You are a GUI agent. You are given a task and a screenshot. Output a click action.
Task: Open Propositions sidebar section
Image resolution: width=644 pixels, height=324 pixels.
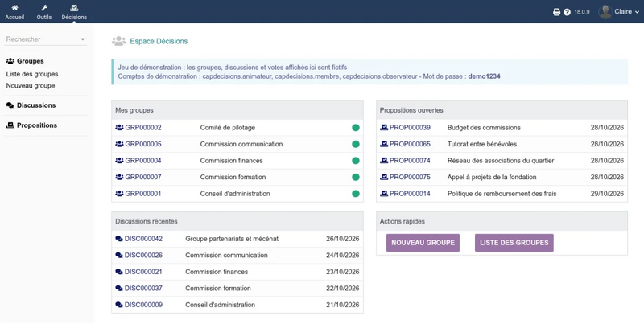[x=31, y=125]
